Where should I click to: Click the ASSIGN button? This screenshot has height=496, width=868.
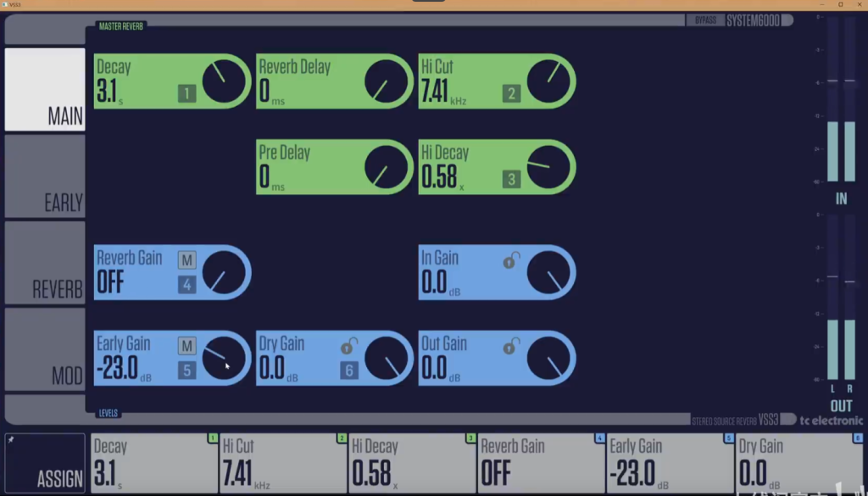click(45, 463)
